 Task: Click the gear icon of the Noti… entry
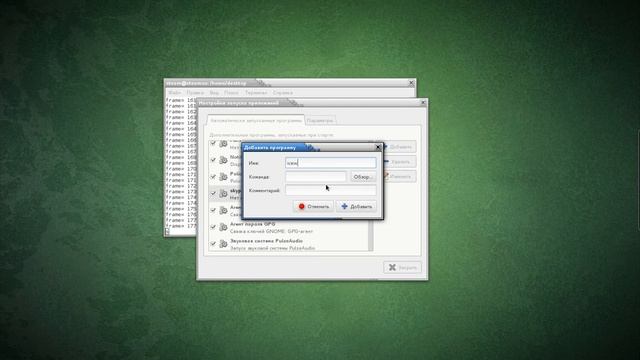click(223, 160)
